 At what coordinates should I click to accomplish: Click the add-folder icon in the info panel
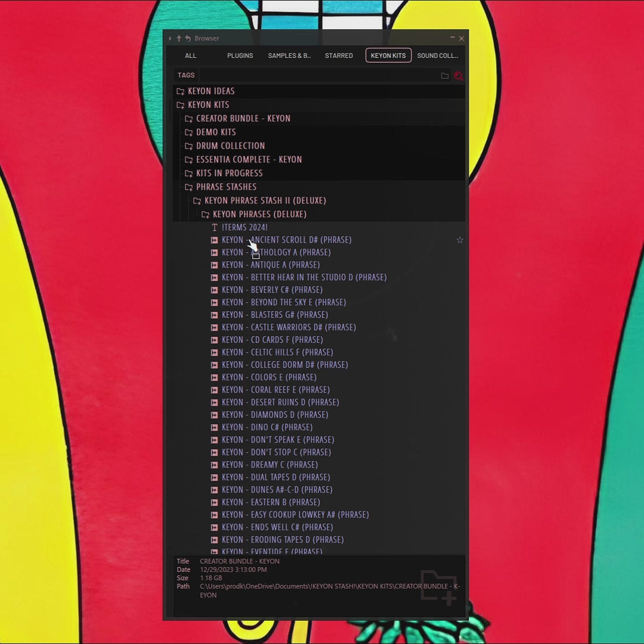point(439,586)
